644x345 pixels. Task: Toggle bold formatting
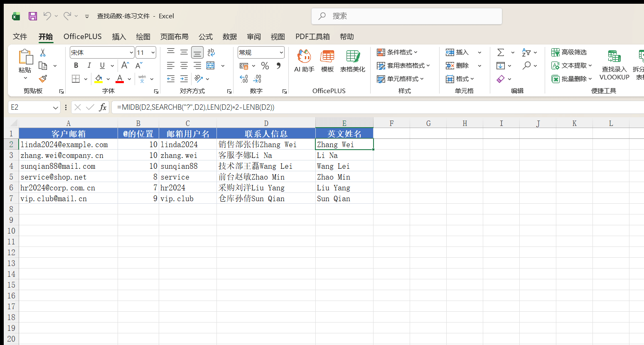pos(76,66)
